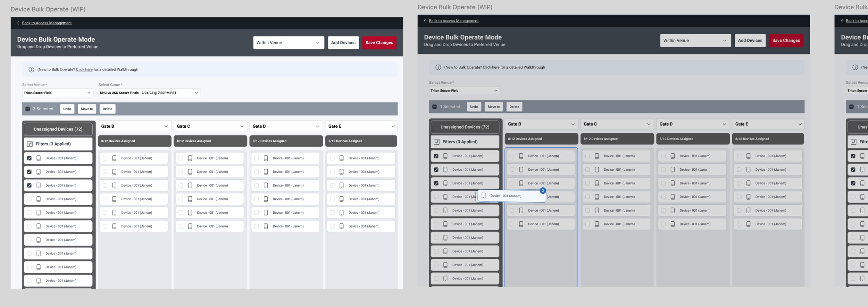868x307 pixels.
Task: Click the blue badge showing 2 on the dragged card
Action: 543,190
